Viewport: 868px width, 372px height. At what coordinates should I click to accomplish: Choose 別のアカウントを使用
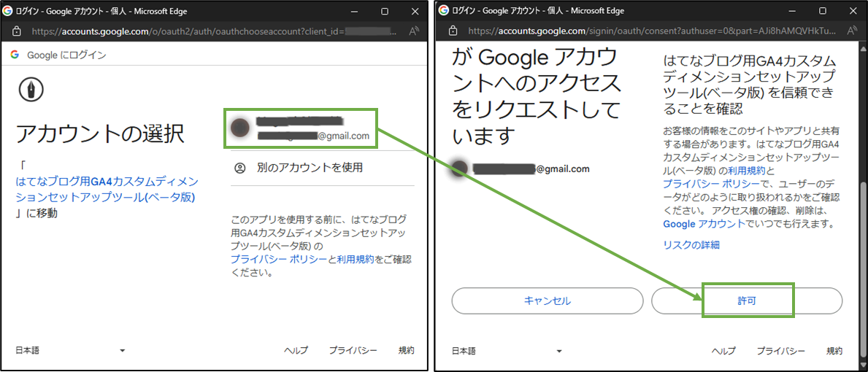(322, 168)
